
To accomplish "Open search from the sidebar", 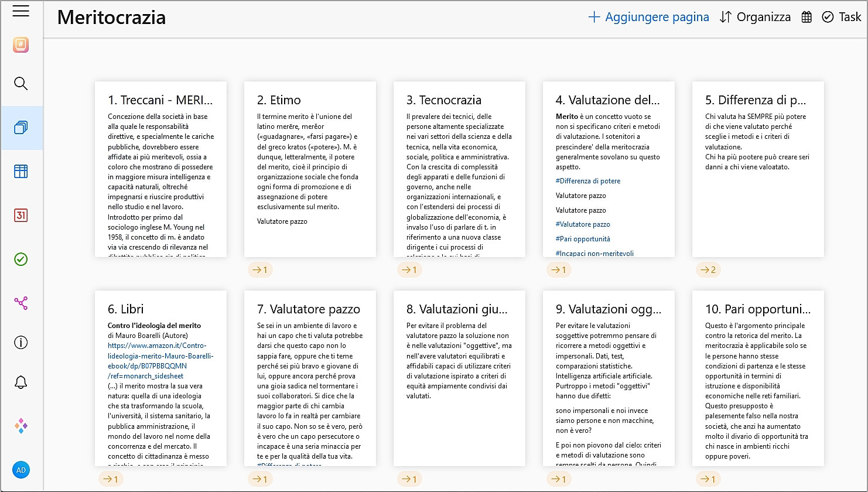I will (x=20, y=84).
